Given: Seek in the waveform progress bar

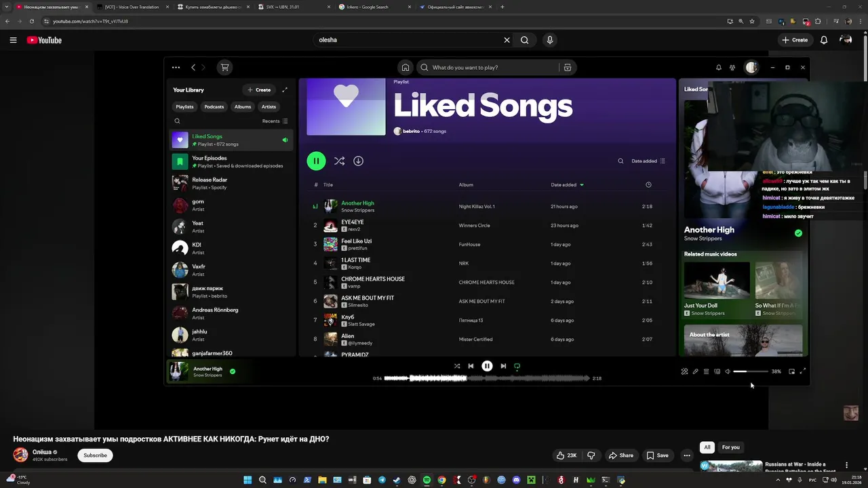Looking at the screenshot, I should (x=487, y=378).
